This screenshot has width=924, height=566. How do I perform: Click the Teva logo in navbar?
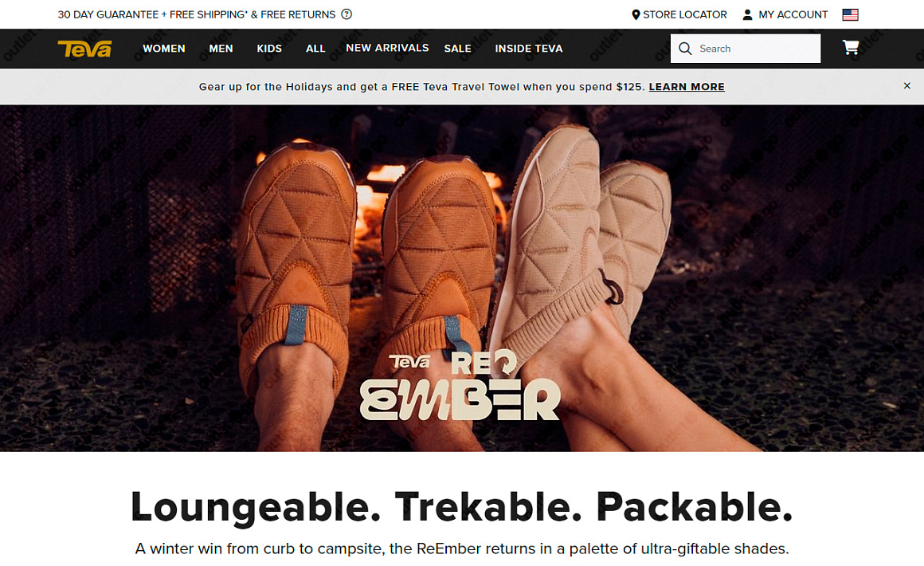(84, 49)
